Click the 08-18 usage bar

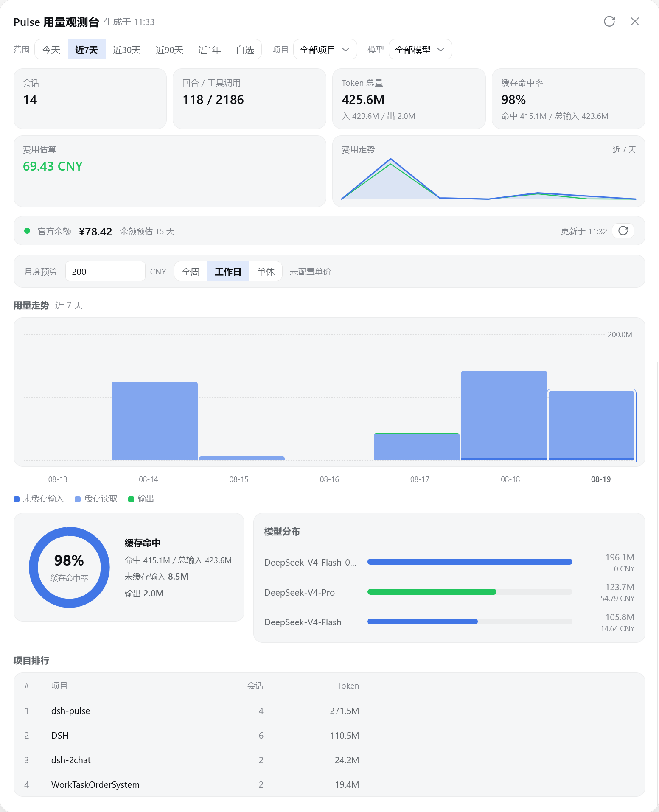tap(504, 415)
